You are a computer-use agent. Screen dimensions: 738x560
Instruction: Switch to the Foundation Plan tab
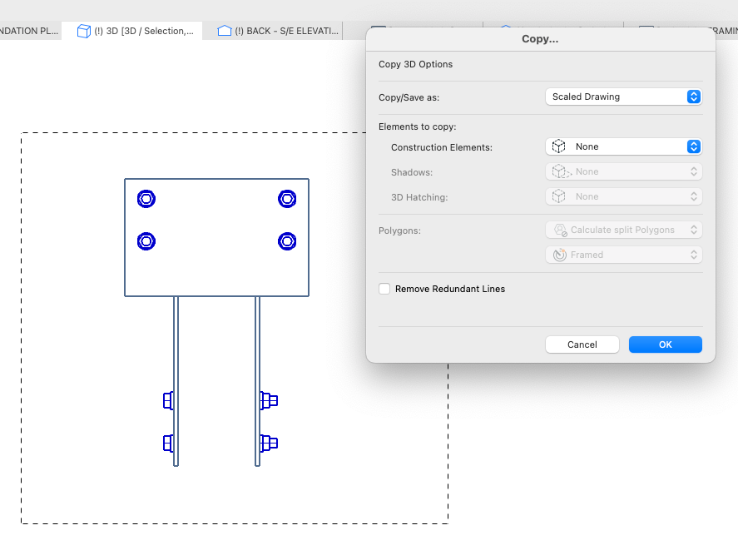point(29,31)
